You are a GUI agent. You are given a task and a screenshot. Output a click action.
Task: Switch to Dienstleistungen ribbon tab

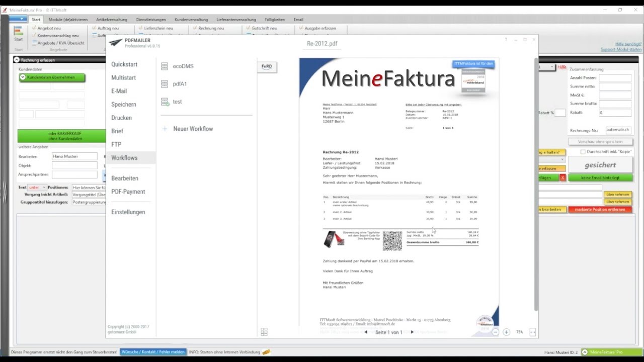tap(151, 20)
